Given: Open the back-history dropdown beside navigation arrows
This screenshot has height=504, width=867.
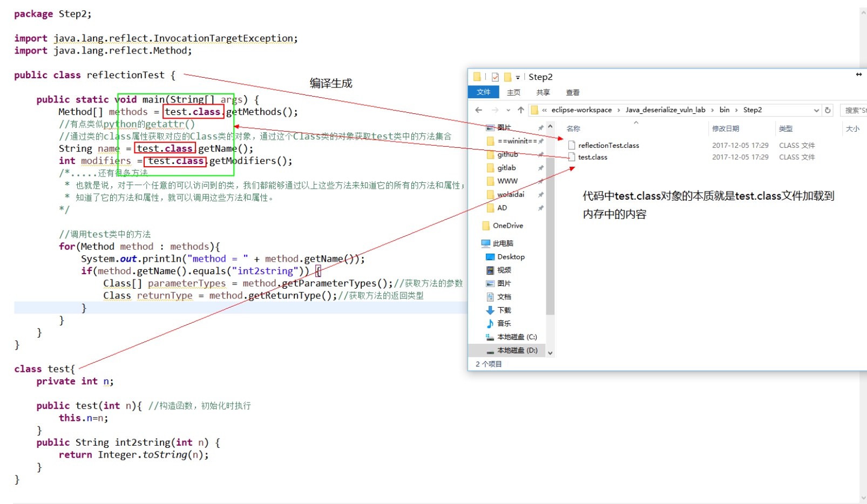Looking at the screenshot, I should 508,110.
